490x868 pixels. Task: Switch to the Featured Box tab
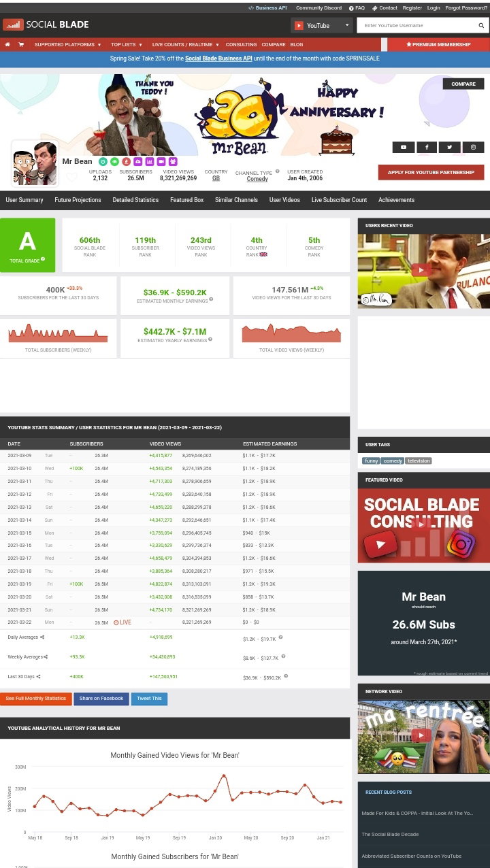coord(187,200)
